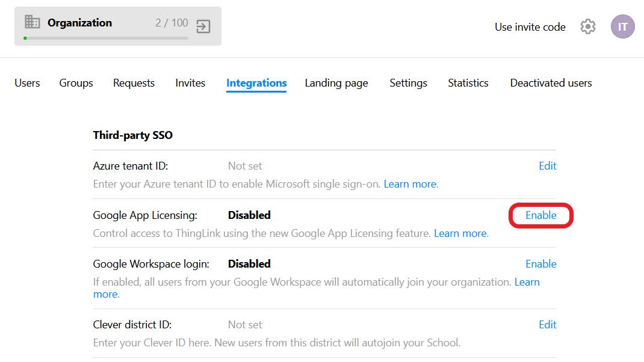
Task: Click the Organization building icon
Action: [x=33, y=22]
